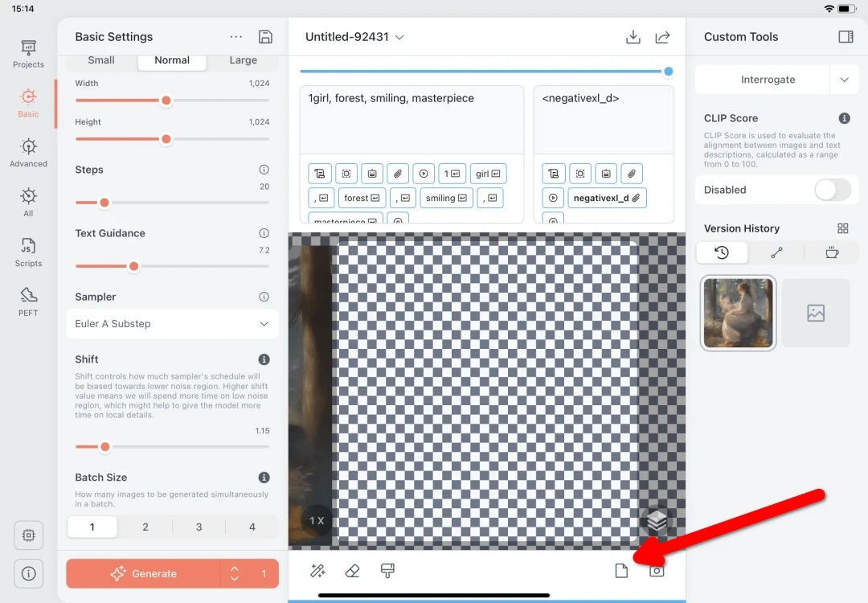Switch to the Advanced settings section
Viewport: 868px width, 603px height.
click(28, 154)
